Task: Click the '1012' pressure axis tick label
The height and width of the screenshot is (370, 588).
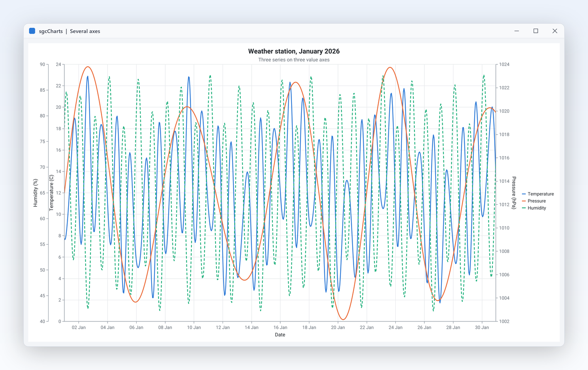Action: (505, 205)
